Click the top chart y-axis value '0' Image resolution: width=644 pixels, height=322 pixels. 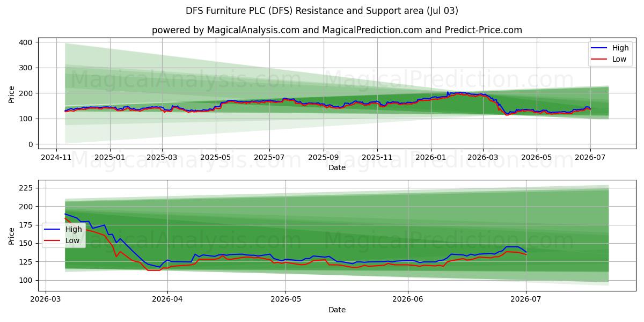(30, 144)
